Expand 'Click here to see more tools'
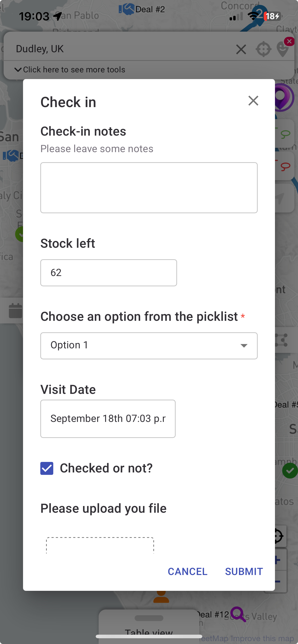This screenshot has height=644, width=298. point(70,69)
